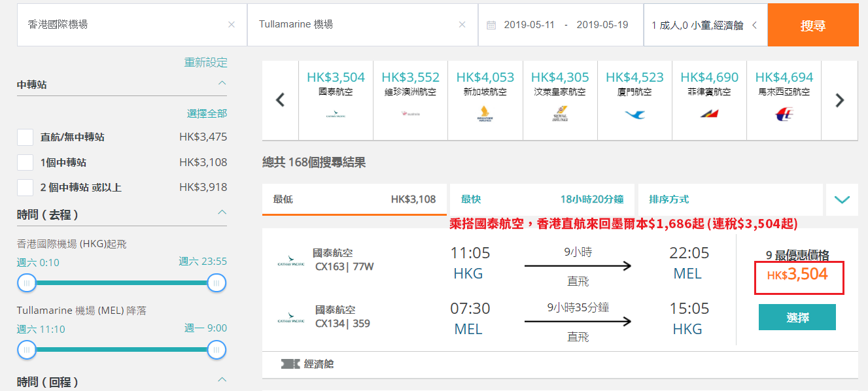Viewport: 868px width, 391px height.
Task: Click the CX163| 77W flight number
Action: [x=345, y=267]
